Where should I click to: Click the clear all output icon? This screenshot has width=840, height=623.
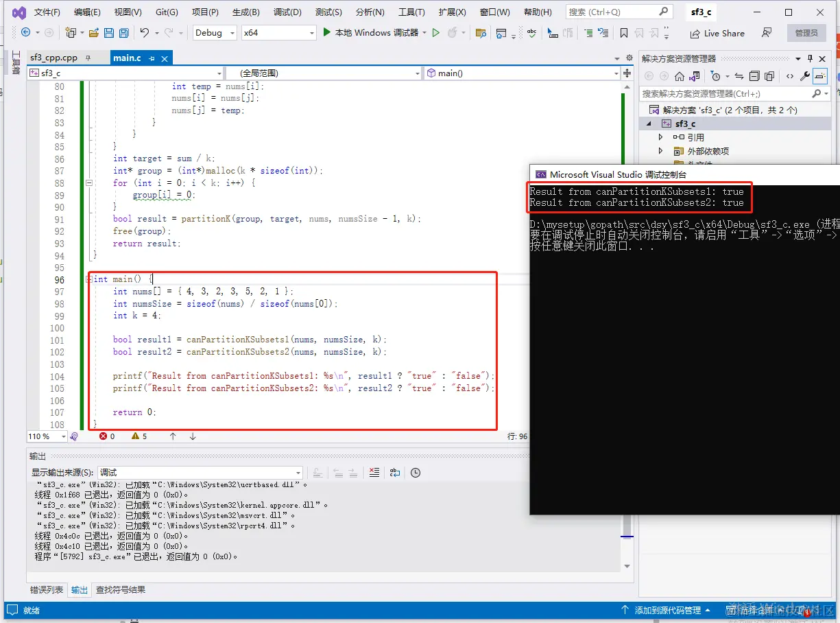(x=374, y=472)
